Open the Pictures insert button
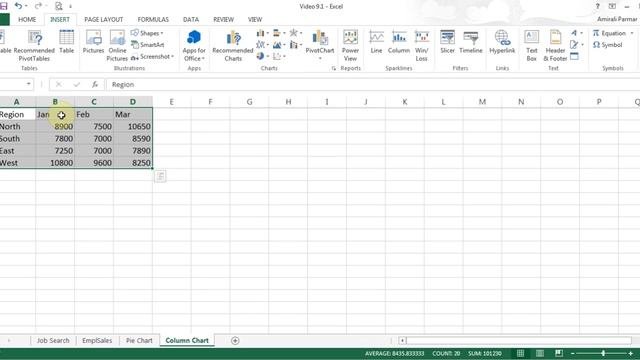640x360 pixels. [93, 42]
